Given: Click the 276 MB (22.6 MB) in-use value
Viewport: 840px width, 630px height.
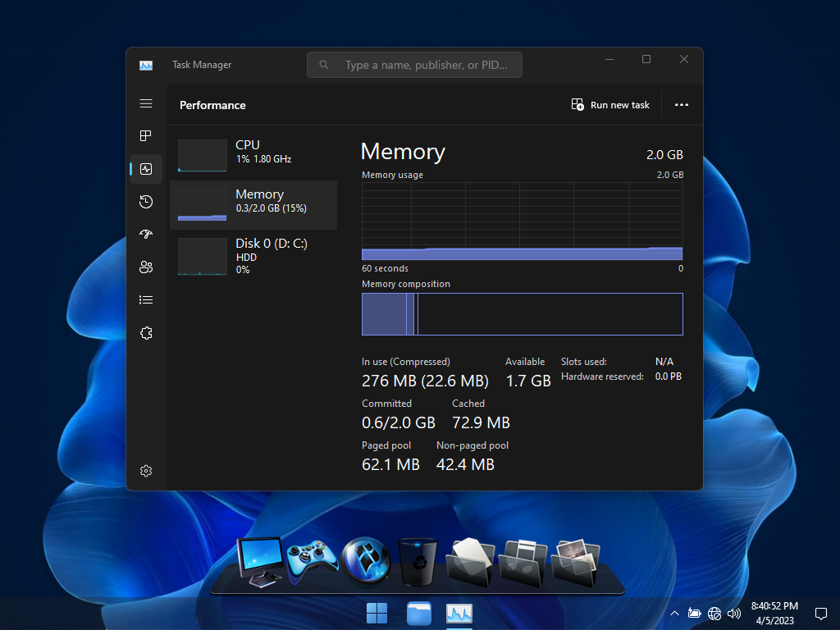Looking at the screenshot, I should tap(425, 381).
